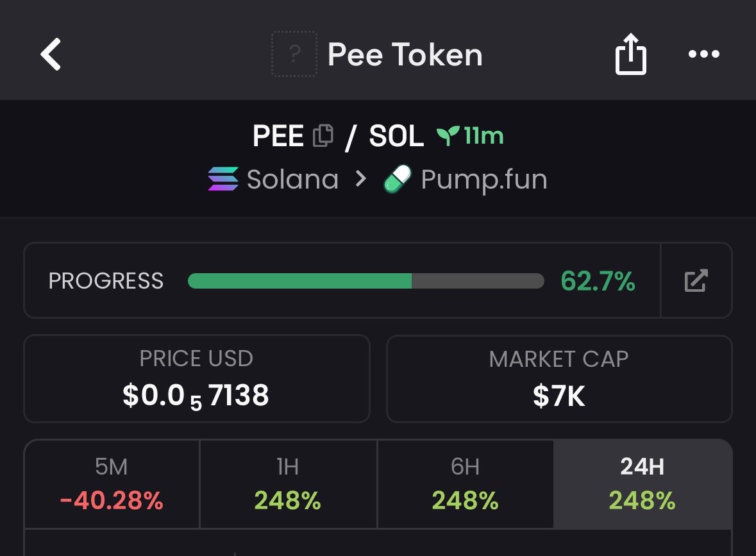Screen dimensions: 756x556
Task: Tap the chevron between Solana and Pump.fun
Action: (360, 179)
